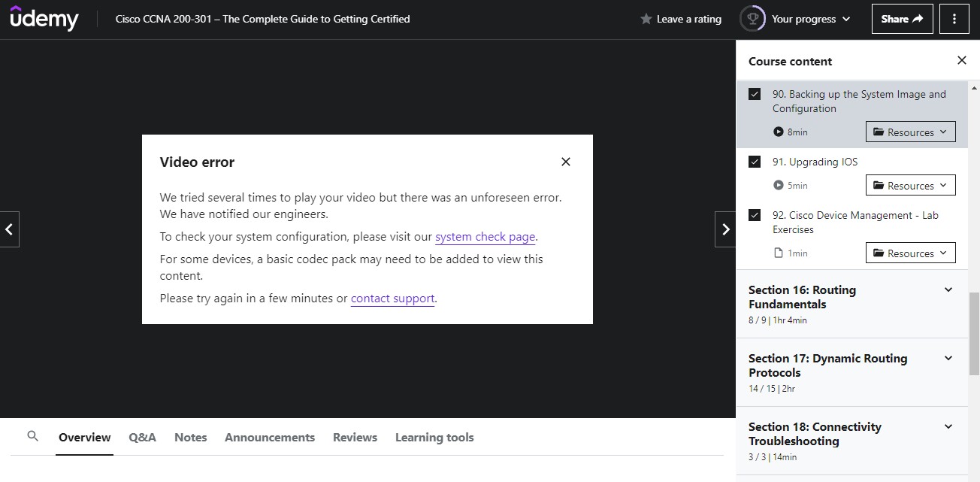Select lecture 90 Backing up System Image title
Viewport: 980px width, 482px height.
click(x=859, y=101)
